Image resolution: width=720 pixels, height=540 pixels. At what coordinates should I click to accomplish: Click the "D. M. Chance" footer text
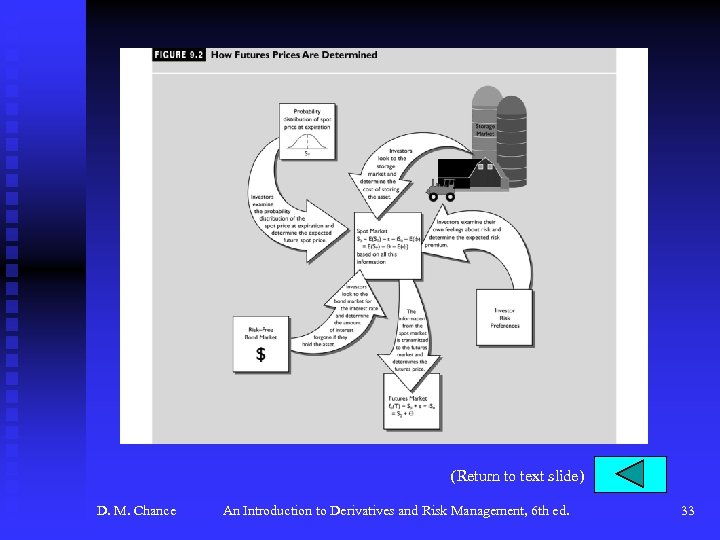click(136, 511)
